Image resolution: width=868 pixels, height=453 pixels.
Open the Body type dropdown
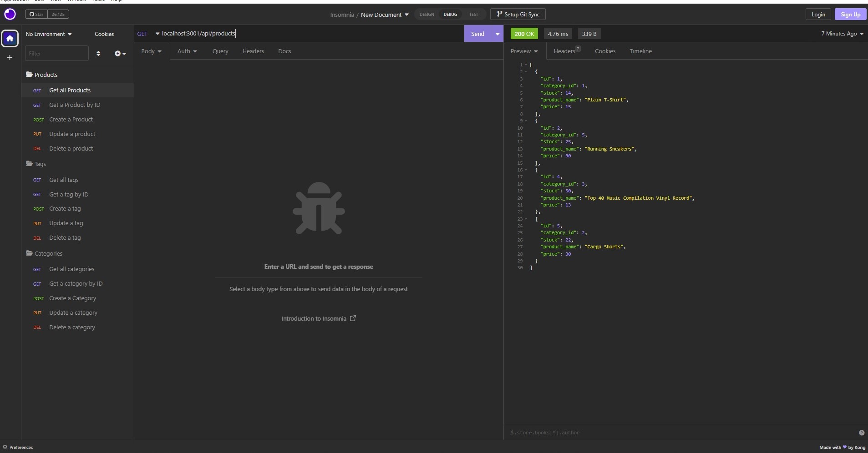click(x=152, y=51)
